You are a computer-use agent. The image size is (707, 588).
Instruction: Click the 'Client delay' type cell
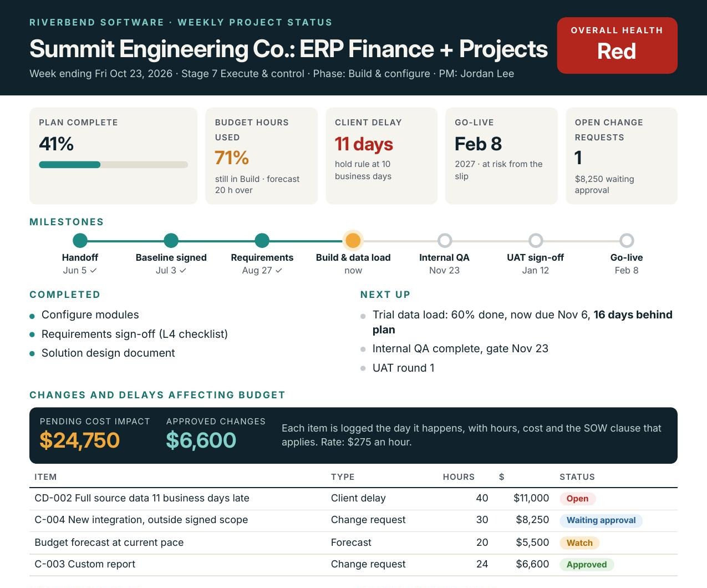(x=358, y=498)
